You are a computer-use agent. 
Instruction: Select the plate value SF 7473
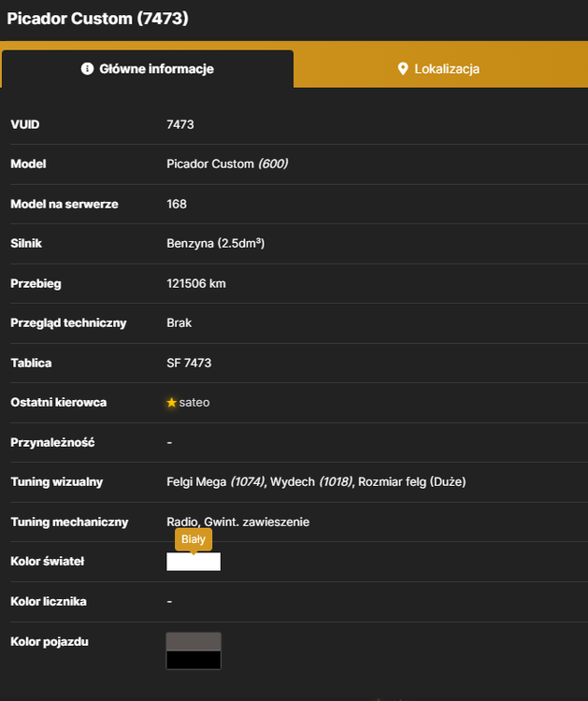[x=189, y=363]
